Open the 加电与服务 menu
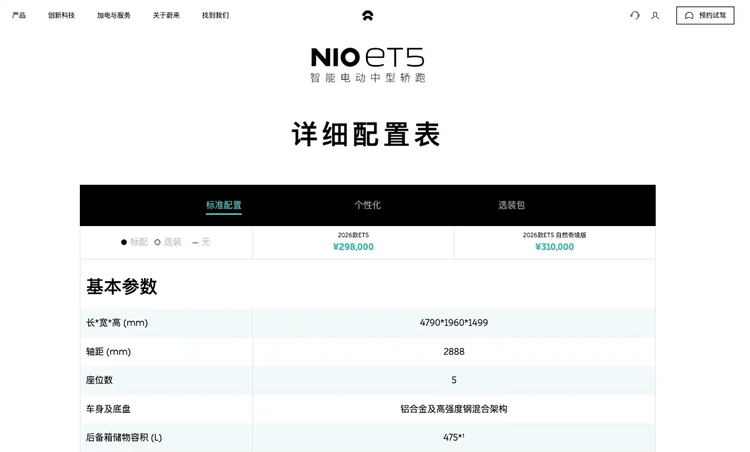The width and height of the screenshot is (750, 452). [x=113, y=15]
